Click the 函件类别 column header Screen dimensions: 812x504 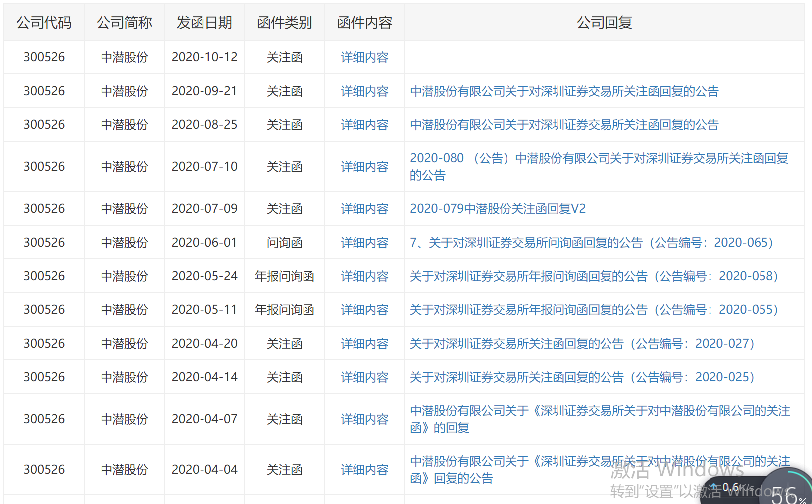click(285, 23)
